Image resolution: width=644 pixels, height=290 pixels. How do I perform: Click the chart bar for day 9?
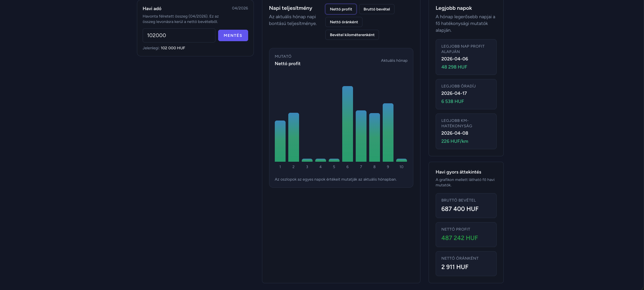388,132
